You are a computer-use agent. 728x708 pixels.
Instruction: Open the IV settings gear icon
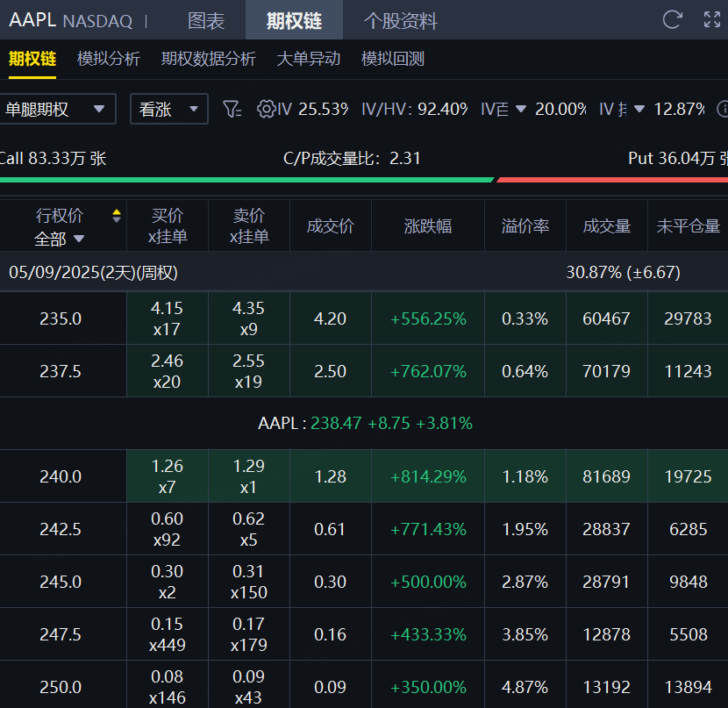[266, 109]
